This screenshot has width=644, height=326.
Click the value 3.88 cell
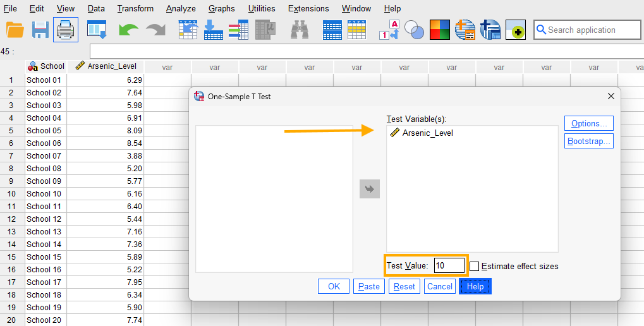106,156
